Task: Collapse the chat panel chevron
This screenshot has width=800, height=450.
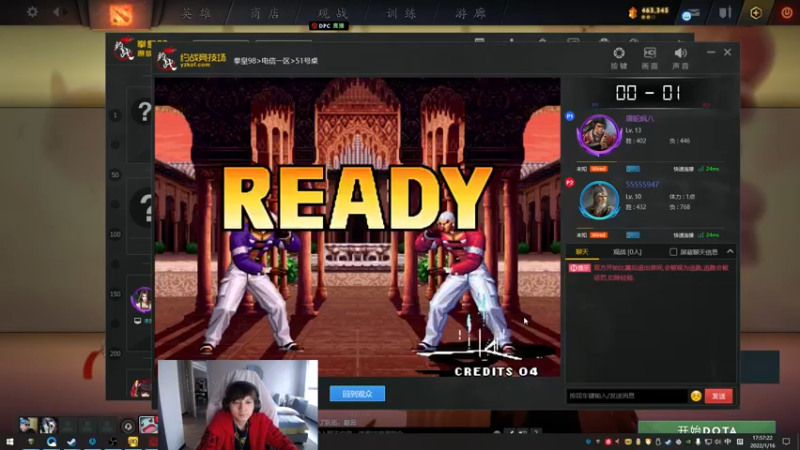Action: [730, 252]
